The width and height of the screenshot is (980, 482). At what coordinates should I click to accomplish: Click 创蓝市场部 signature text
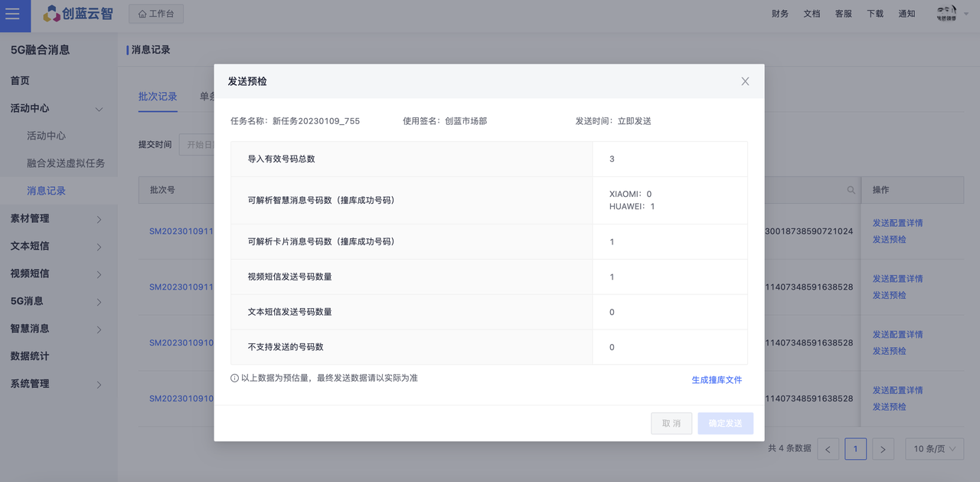pos(465,121)
